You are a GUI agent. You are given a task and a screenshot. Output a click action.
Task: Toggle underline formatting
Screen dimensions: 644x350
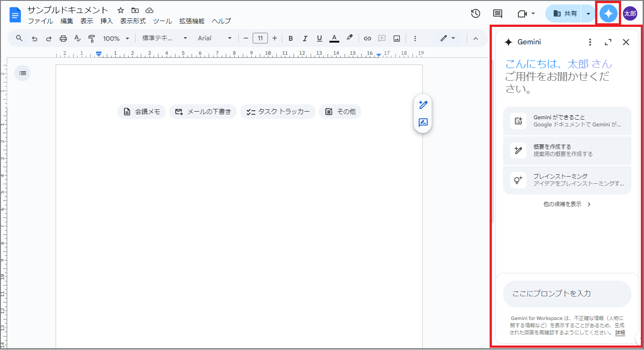(320, 39)
